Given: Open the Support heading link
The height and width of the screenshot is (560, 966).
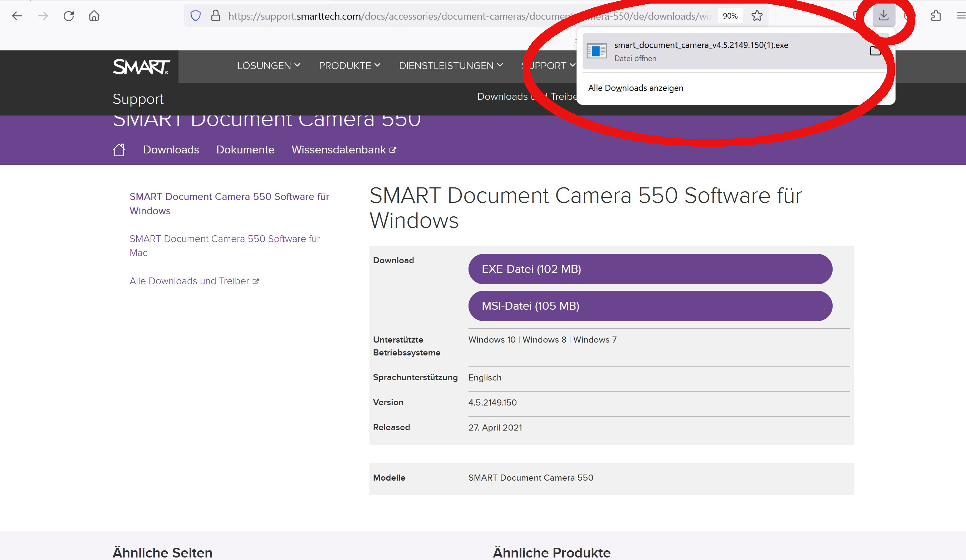Looking at the screenshot, I should coord(138,99).
